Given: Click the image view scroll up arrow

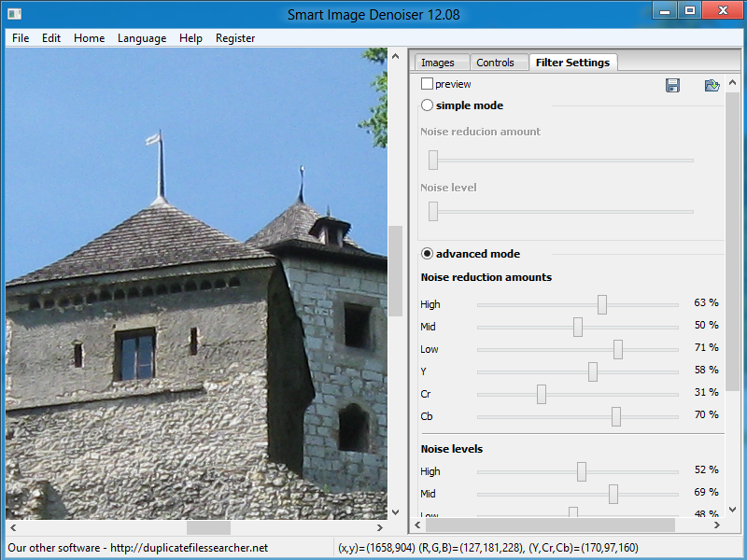Looking at the screenshot, I should 395,56.
